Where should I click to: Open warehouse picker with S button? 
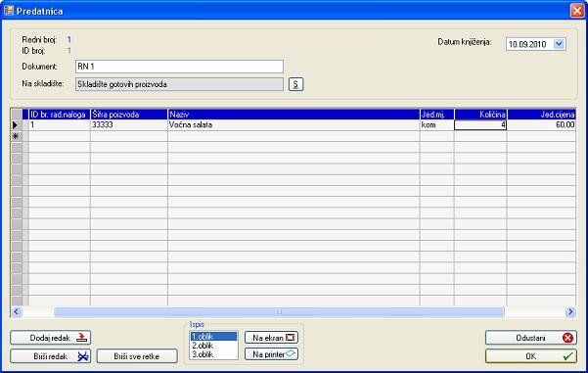295,84
